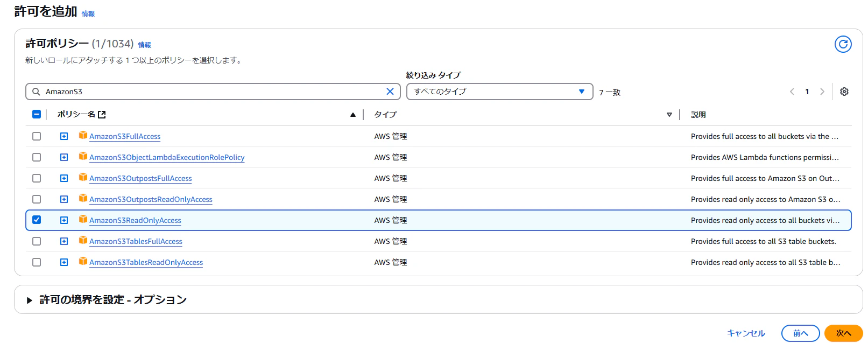Open the すべてのタイプ filter dropdown
Viewport: 868px width, 343px height.
(499, 92)
